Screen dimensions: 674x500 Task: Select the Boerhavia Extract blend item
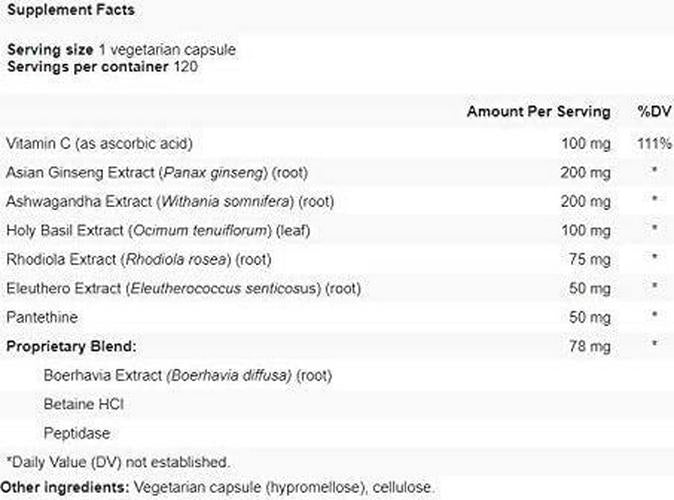(x=186, y=376)
